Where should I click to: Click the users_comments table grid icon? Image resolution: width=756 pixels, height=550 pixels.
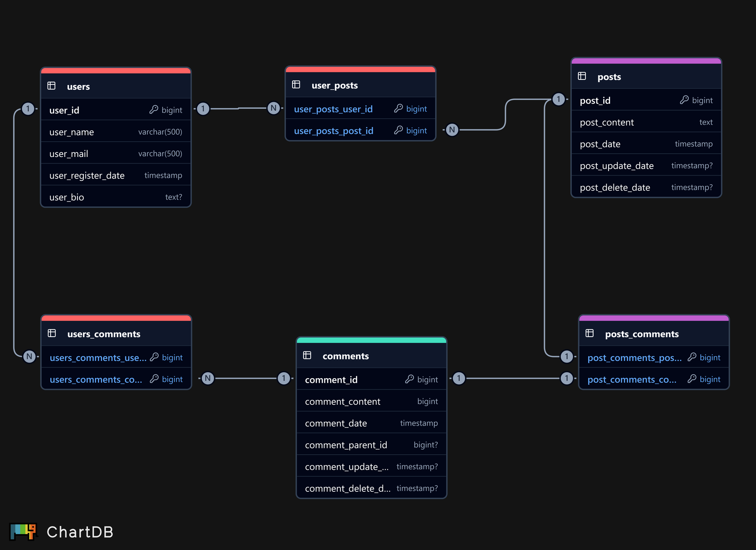52,333
